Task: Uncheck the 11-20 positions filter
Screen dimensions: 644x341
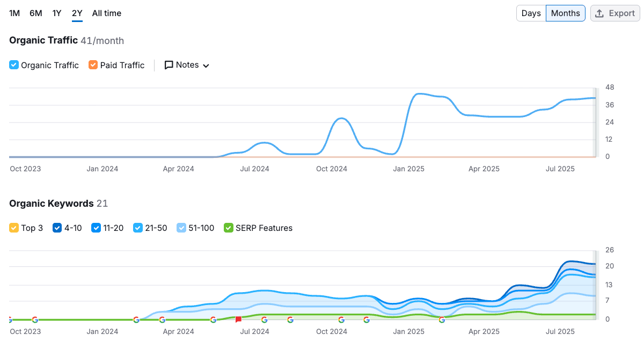Action: click(96, 228)
